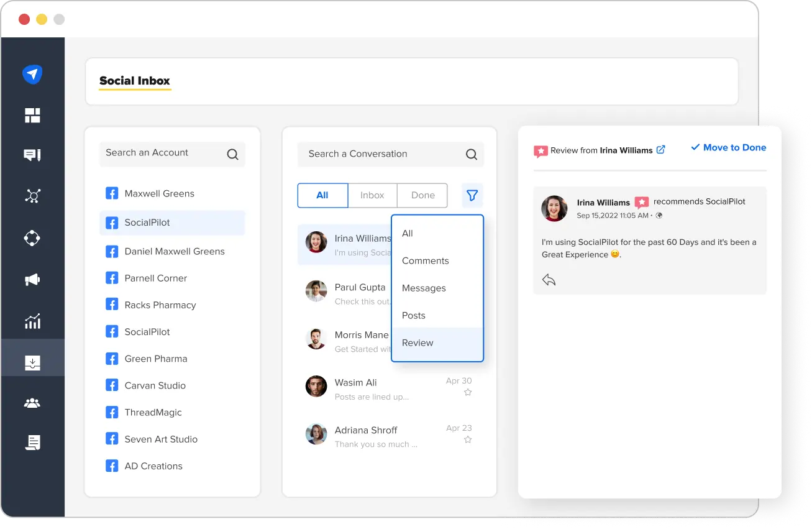Click the Move to Done button

(x=728, y=147)
